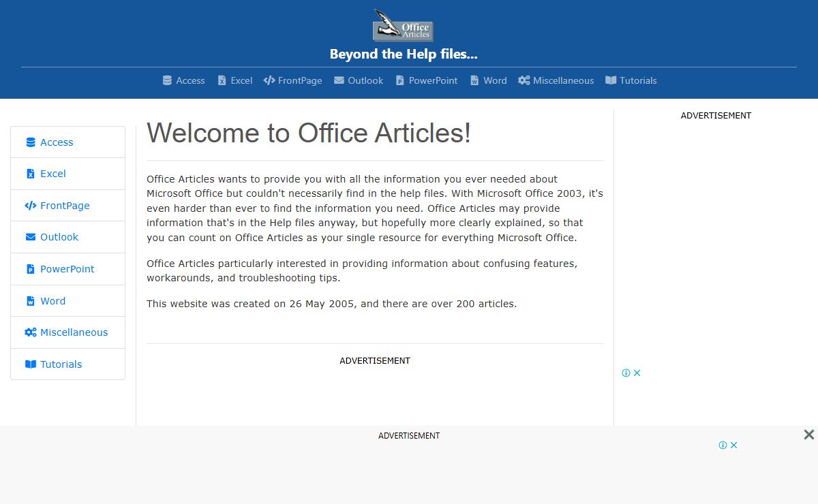Image resolution: width=818 pixels, height=504 pixels.
Task: Click the FrontPage code icon in top navigation
Action: [x=269, y=80]
